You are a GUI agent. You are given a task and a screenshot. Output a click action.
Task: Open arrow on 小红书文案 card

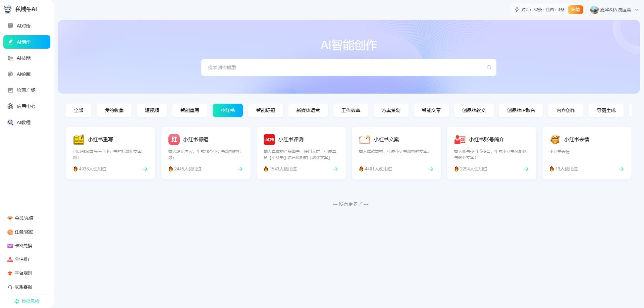pos(431,169)
